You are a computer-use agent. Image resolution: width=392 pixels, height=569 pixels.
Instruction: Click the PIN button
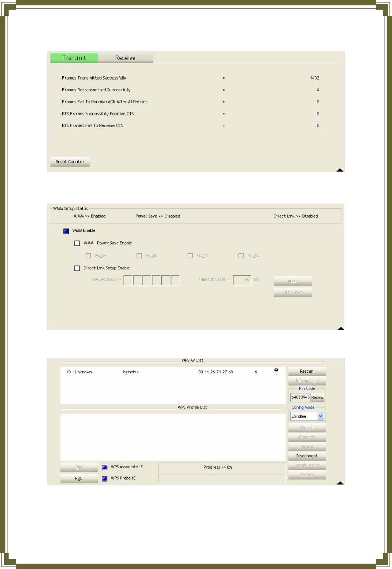click(79, 467)
